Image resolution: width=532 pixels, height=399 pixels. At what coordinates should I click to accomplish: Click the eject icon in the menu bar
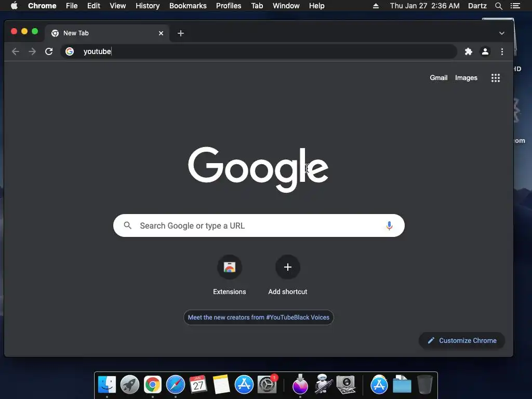(x=376, y=6)
